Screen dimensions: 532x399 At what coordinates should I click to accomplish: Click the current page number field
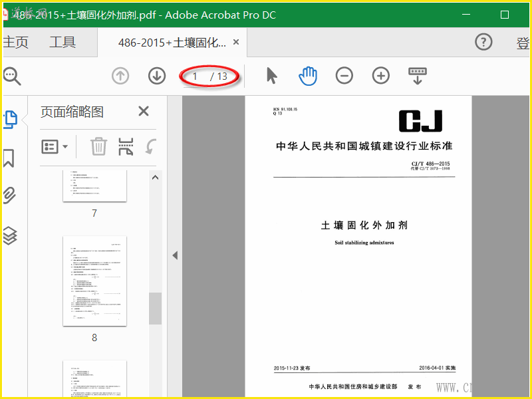coord(195,76)
